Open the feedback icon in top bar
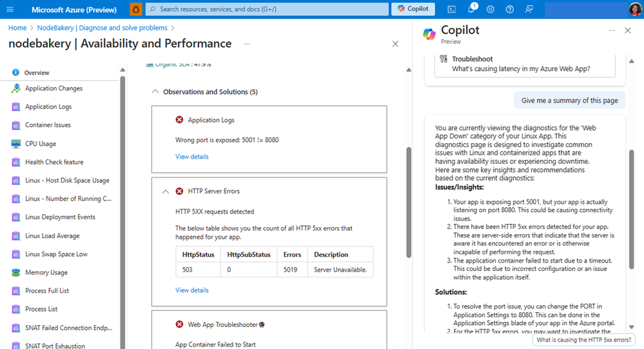The height and width of the screenshot is (349, 644). (529, 9)
